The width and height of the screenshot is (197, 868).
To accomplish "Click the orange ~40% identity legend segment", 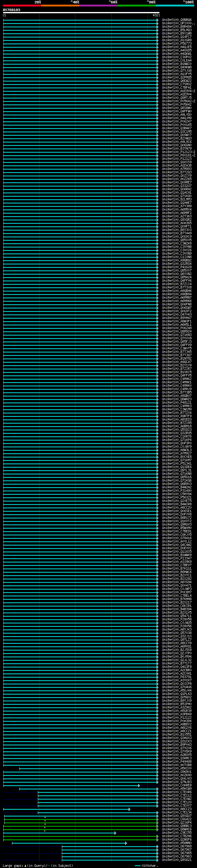I will tap(60, 6).
